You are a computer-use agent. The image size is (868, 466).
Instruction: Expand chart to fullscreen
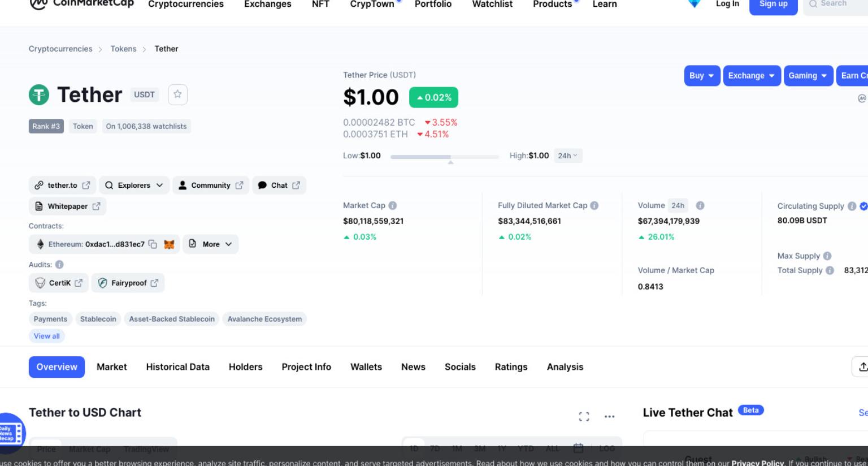[584, 416]
